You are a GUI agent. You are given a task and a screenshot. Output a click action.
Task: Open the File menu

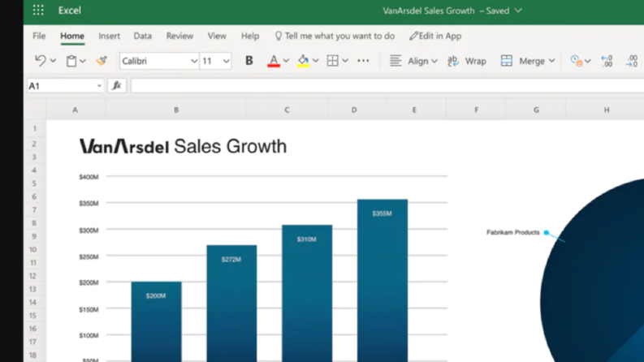click(x=39, y=36)
